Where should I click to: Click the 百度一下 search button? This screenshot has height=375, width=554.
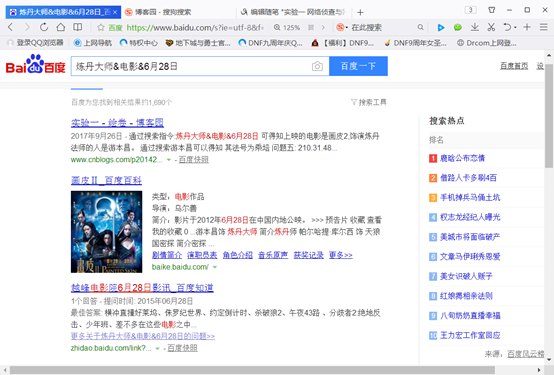(358, 66)
